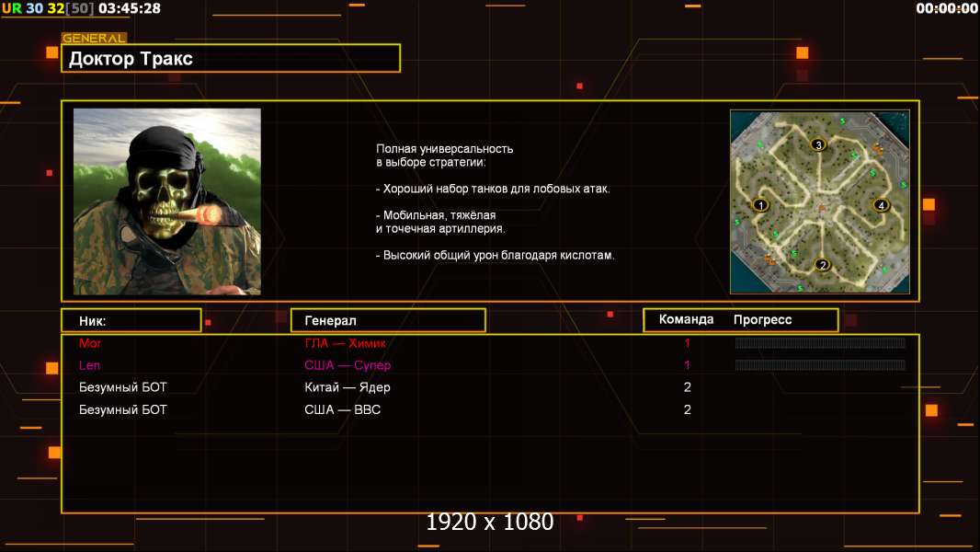Image resolution: width=980 pixels, height=552 pixels.
Task: Click the GENERAL label tag
Action: 94,38
